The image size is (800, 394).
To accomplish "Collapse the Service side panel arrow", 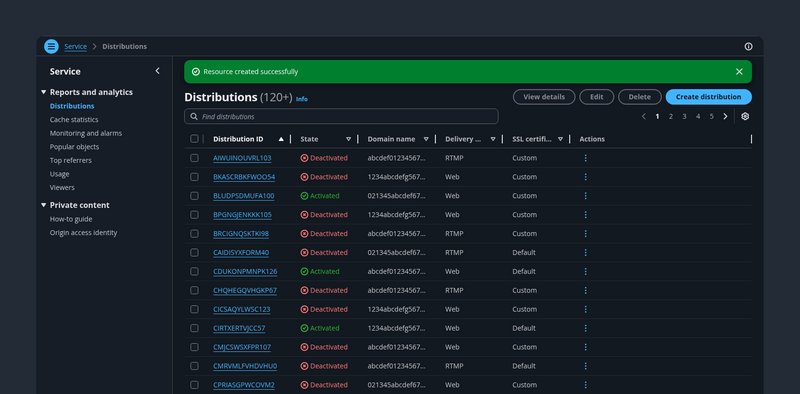I will tap(157, 71).
